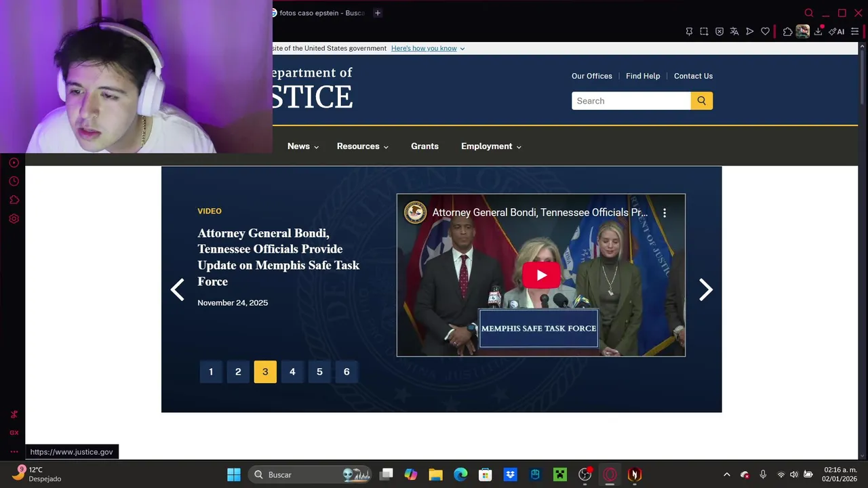868x488 pixels.
Task: Click the Department of Justice logo
Action: tap(313, 89)
